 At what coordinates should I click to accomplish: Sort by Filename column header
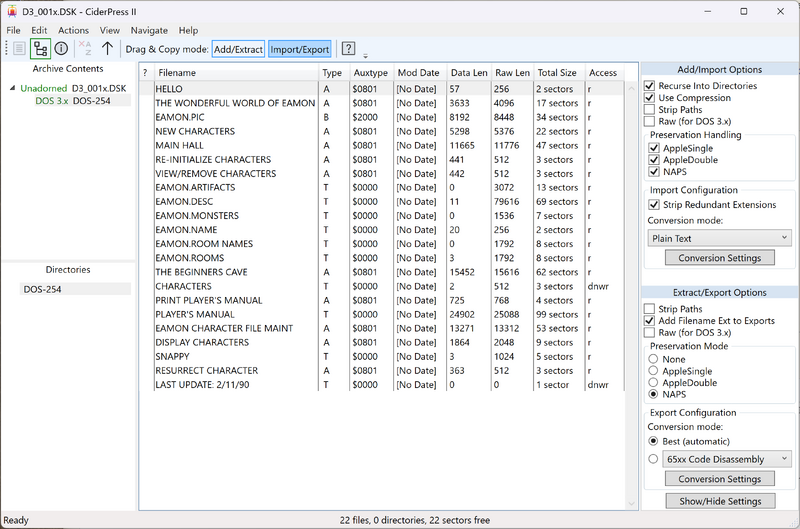click(x=236, y=72)
